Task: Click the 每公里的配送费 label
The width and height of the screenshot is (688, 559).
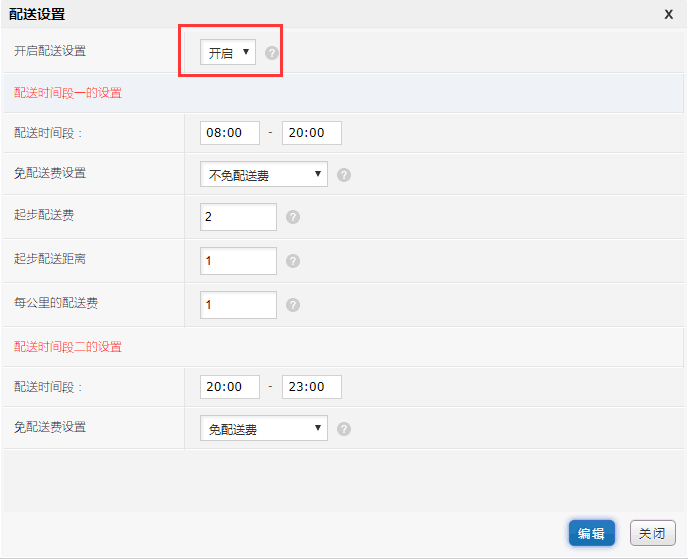Action: pyautogui.click(x=56, y=303)
